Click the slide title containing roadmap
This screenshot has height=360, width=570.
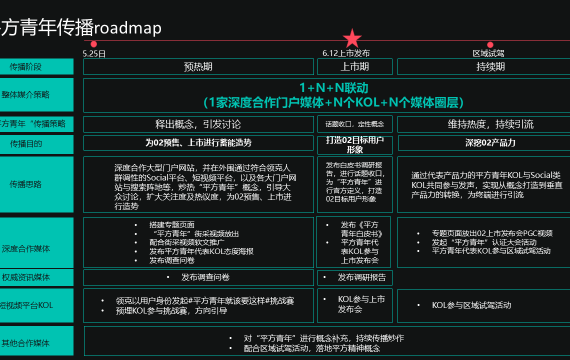[81, 28]
